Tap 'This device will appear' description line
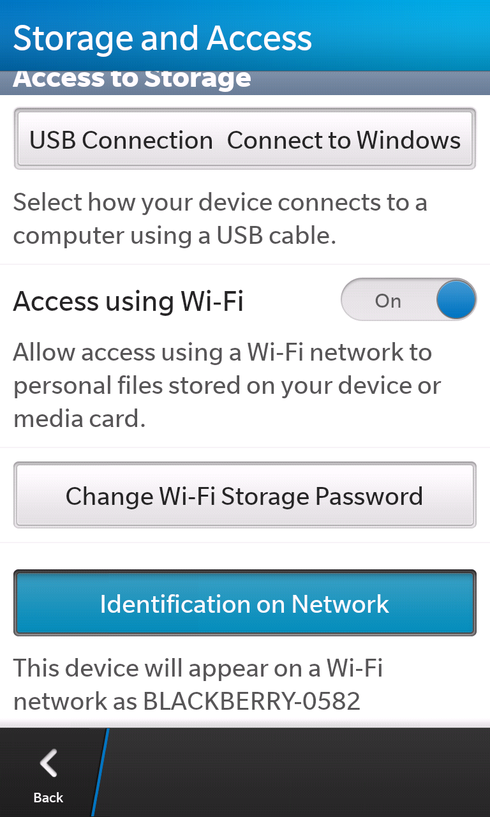490x817 pixels. point(198,668)
